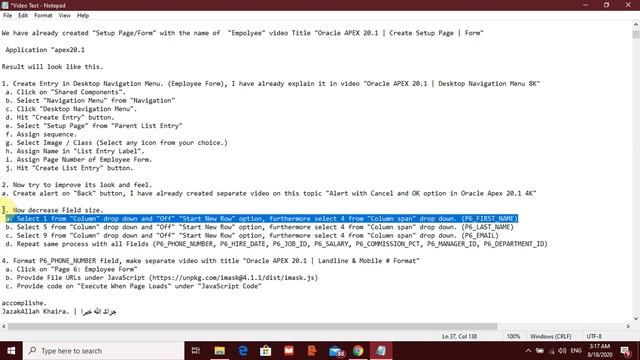The image size is (640, 360).
Task: Click the Notepad icon in the title bar
Action: [x=5, y=5]
